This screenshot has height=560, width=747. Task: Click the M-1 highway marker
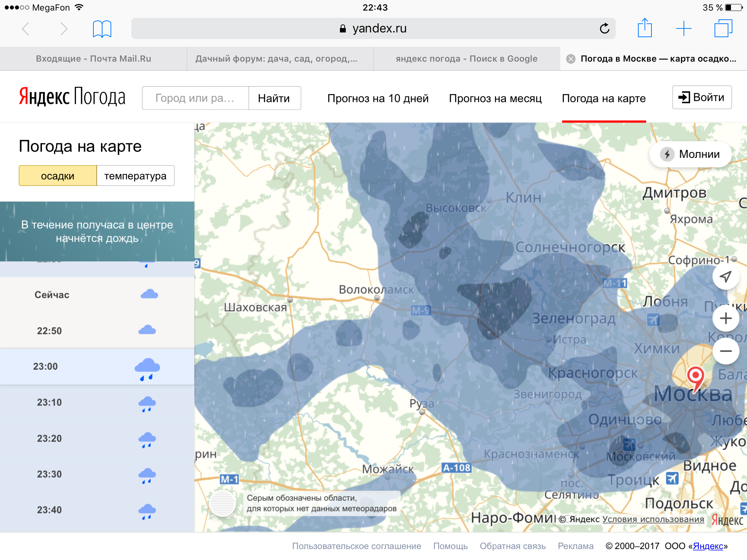[229, 479]
